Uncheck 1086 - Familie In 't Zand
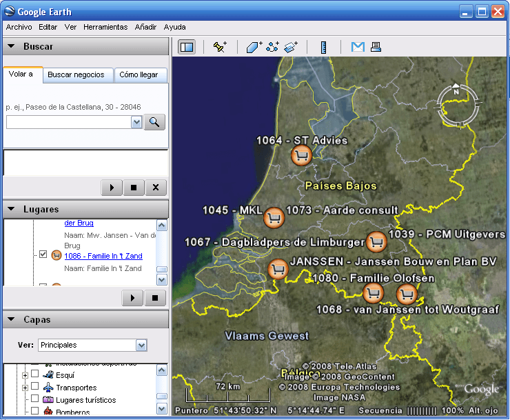 click(43, 254)
